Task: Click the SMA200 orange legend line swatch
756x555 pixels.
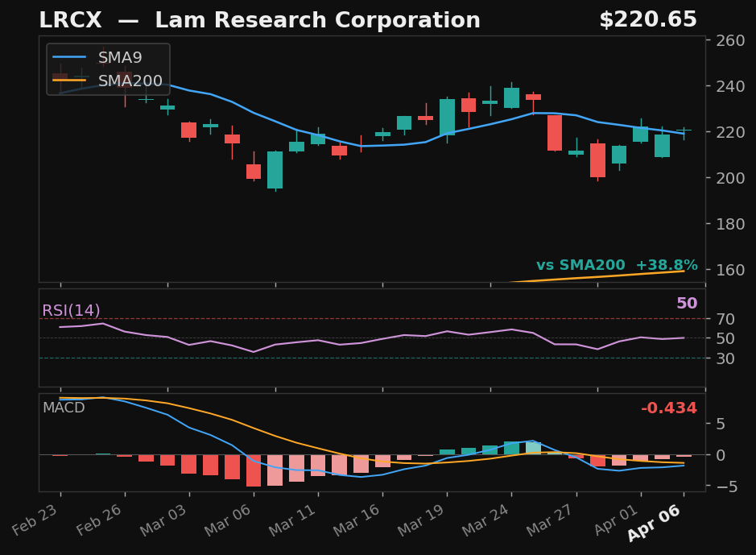Action: pos(69,81)
